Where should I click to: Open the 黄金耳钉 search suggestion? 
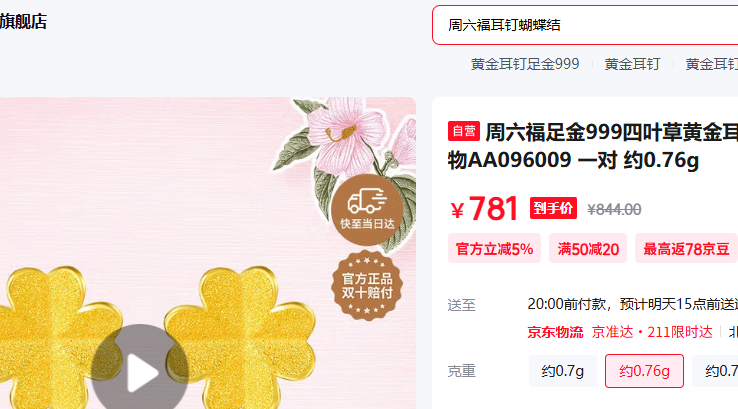click(632, 64)
